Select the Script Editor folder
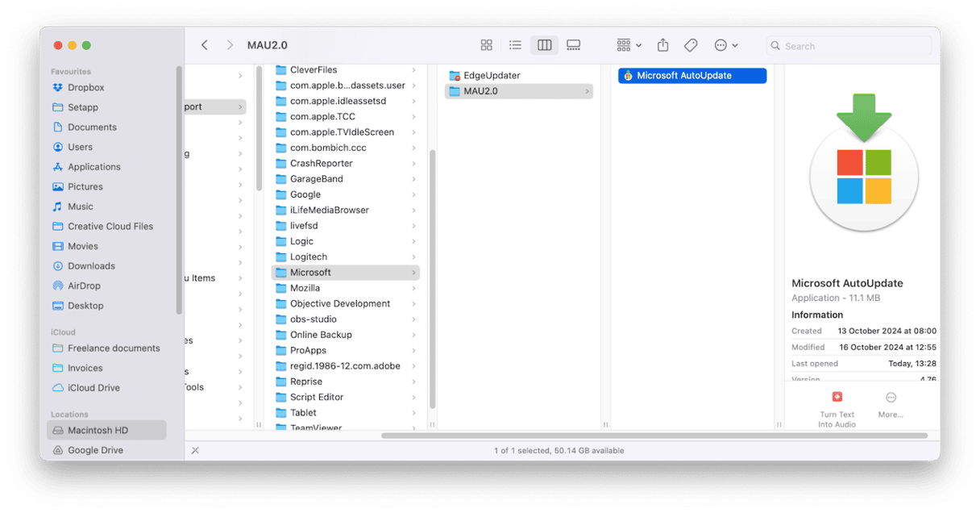The image size is (980, 513). pyautogui.click(x=345, y=398)
